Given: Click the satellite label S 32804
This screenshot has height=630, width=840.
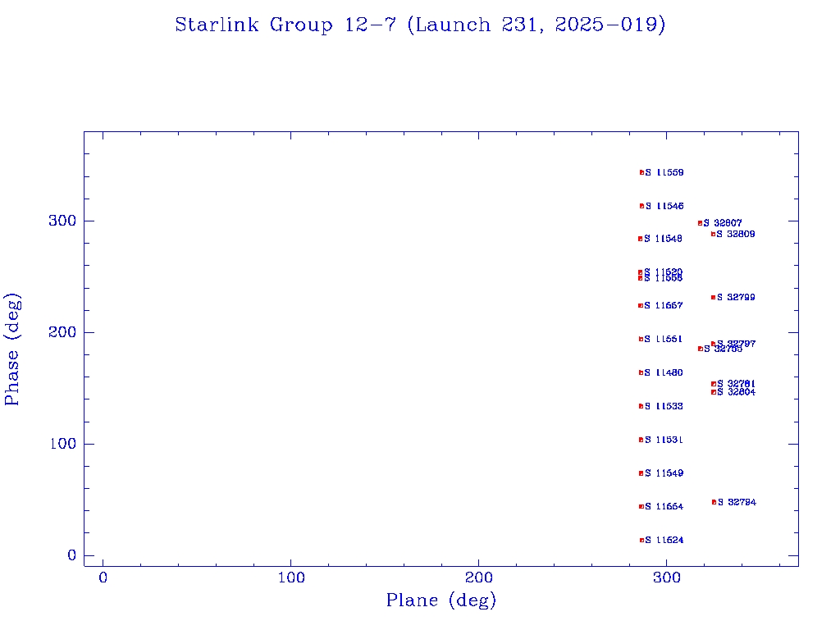Looking at the screenshot, I should tap(736, 392).
